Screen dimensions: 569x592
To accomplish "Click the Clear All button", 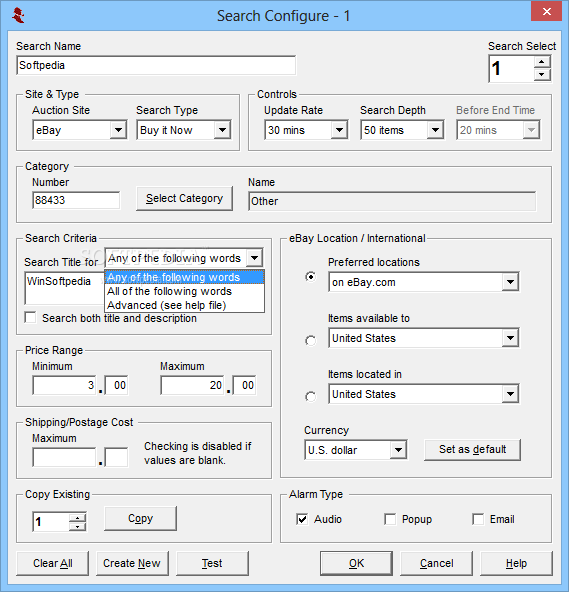I will tap(52, 563).
